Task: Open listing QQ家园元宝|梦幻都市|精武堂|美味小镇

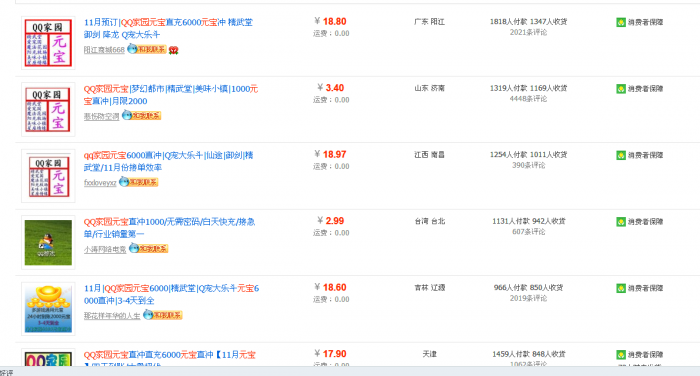Action: pos(171,95)
